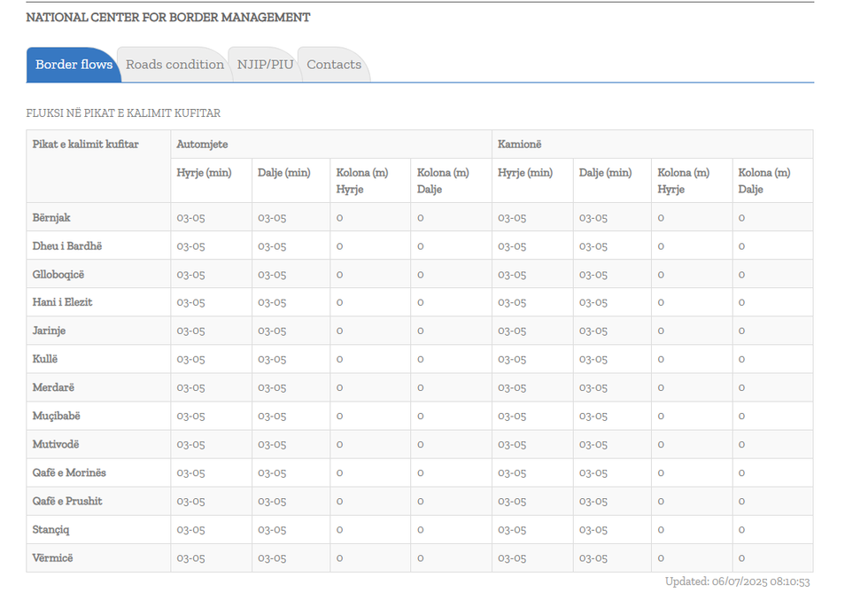
Task: Click the Qafë e Prushit row
Action: [x=67, y=501]
